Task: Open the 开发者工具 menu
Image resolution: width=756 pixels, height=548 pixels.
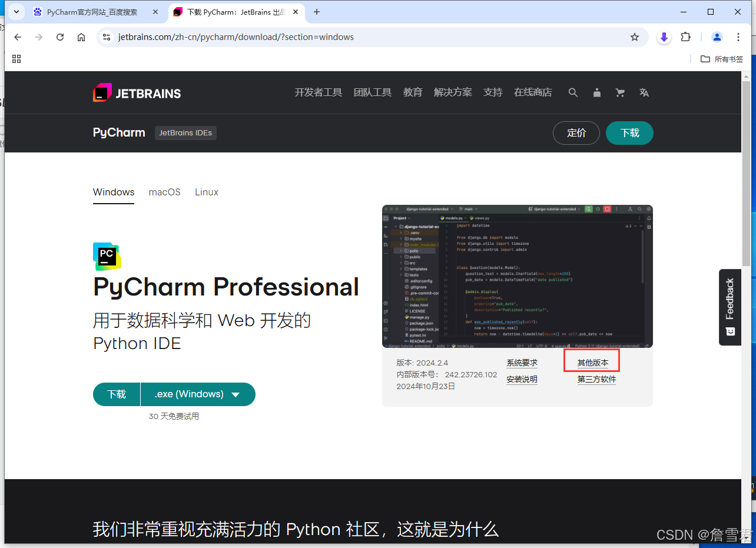Action: (x=319, y=92)
